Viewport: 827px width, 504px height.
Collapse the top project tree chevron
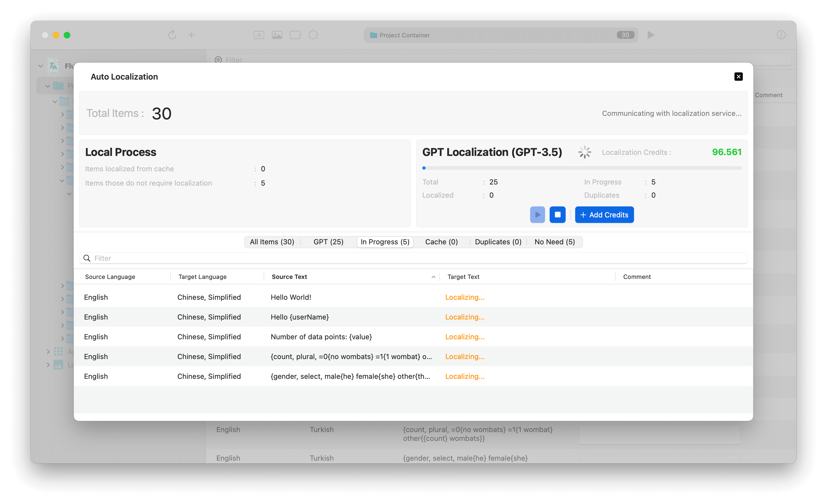pyautogui.click(x=41, y=66)
